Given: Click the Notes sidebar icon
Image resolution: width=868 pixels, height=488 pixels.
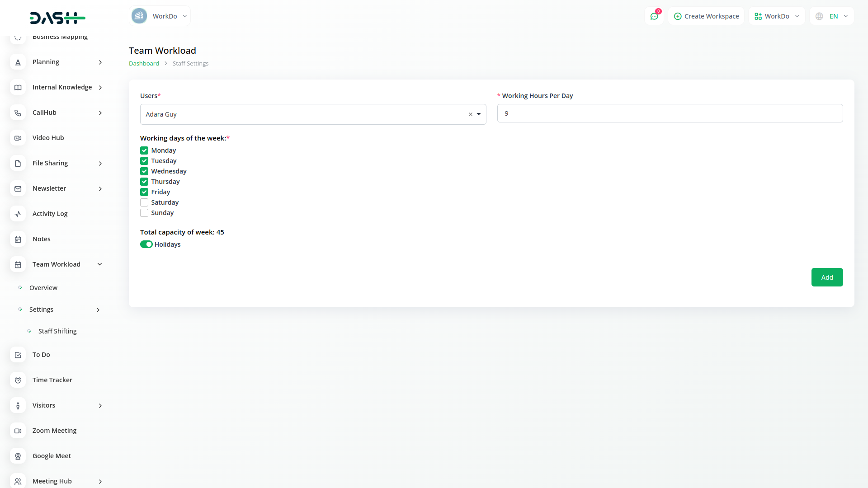Looking at the screenshot, I should [x=18, y=239].
